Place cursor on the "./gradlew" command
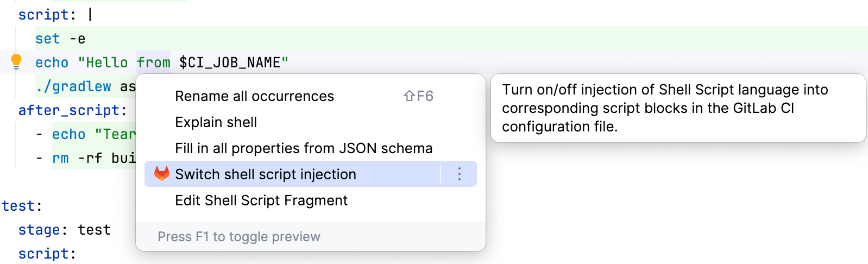Viewport: 868px width, 264px height. (x=73, y=87)
